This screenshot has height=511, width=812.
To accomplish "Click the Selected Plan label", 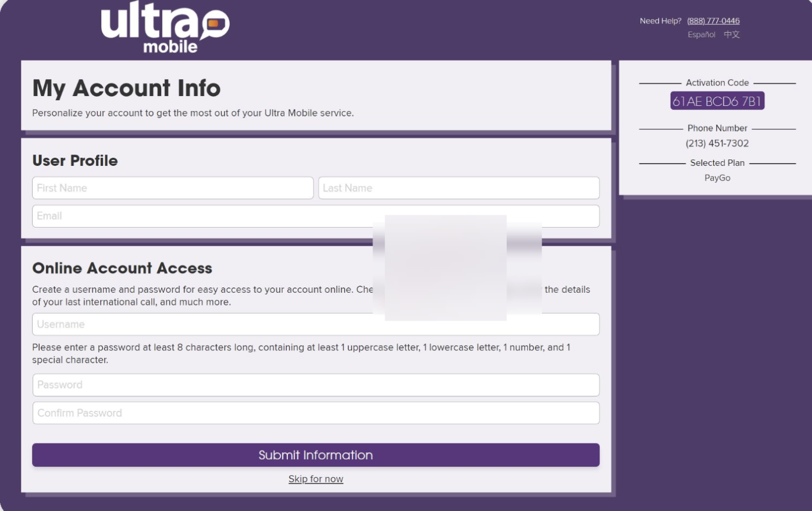I will tap(717, 163).
